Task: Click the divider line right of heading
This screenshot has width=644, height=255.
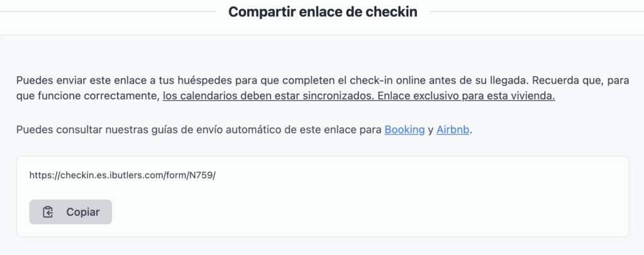Action: coord(537,11)
